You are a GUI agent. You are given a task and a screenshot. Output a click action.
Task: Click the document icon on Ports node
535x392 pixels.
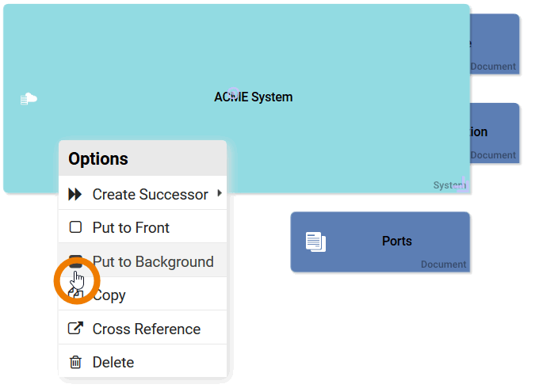[315, 242]
